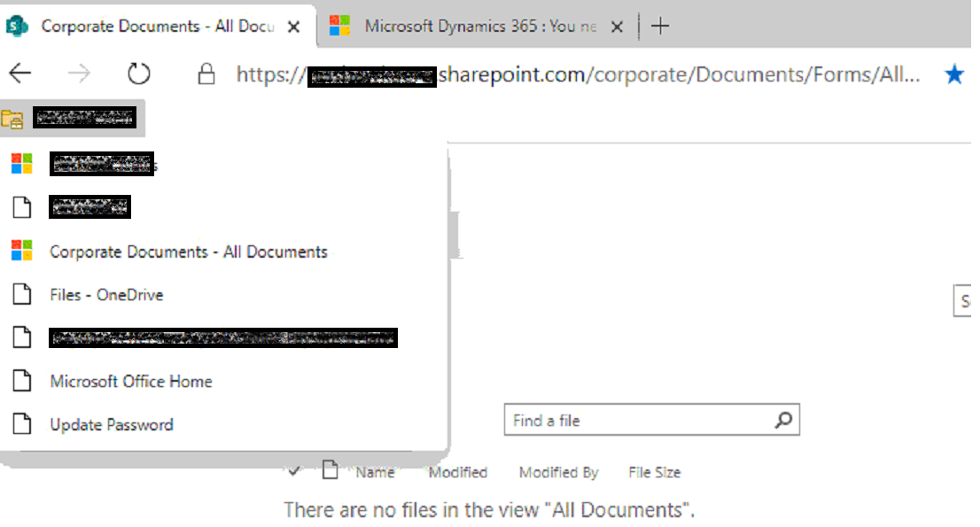Screen dimensions: 980x527
Task: Open Files - OneDrive bookmark
Action: pos(106,295)
